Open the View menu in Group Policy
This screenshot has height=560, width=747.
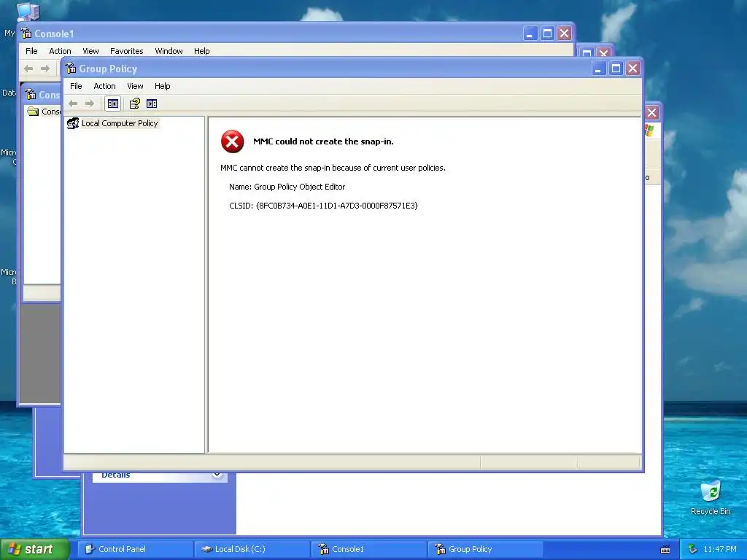pos(135,86)
